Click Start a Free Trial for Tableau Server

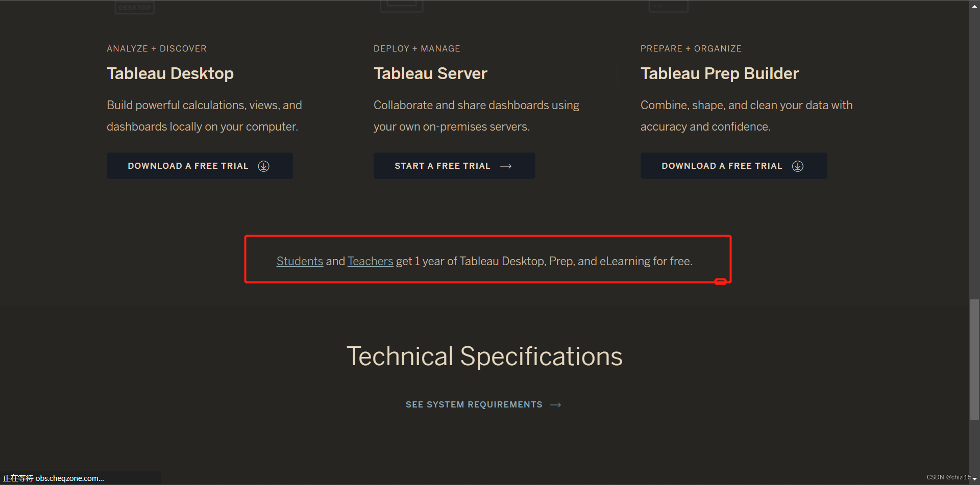tap(454, 166)
